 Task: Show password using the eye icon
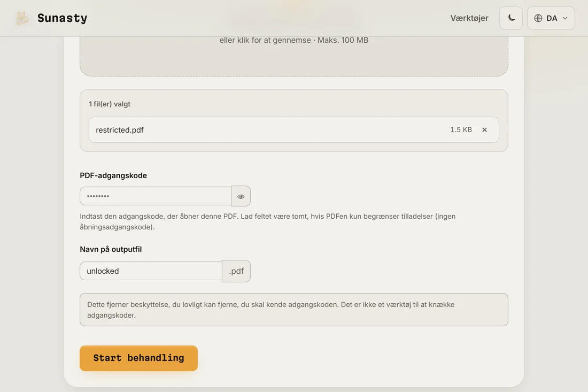click(x=241, y=196)
